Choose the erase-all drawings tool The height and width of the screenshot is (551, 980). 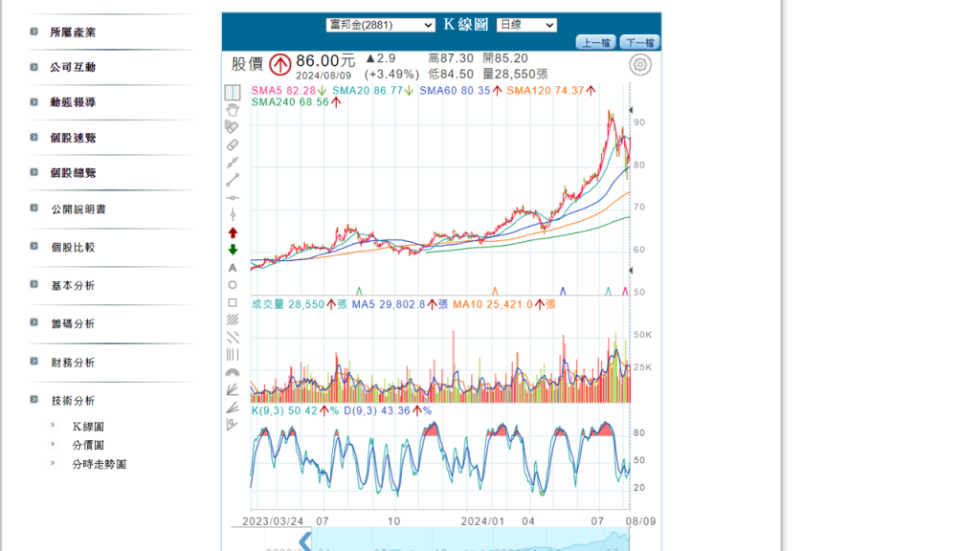pyautogui.click(x=232, y=127)
